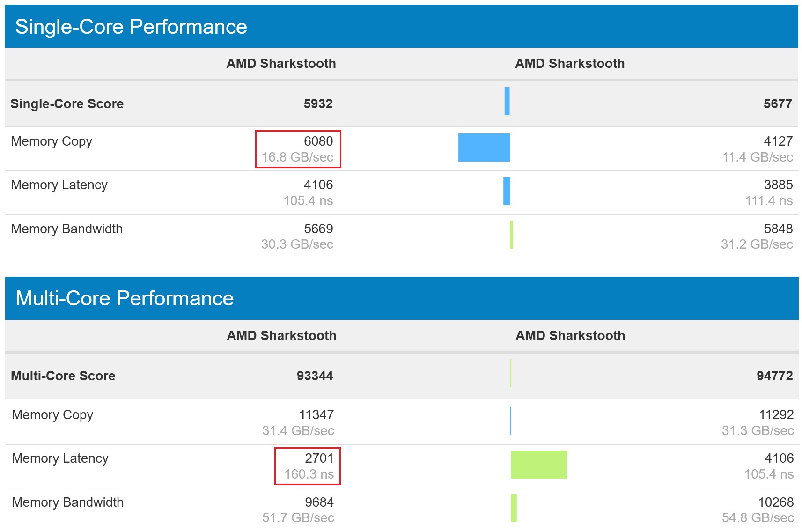This screenshot has width=802, height=532.
Task: Click the 10268 Memory Bandwidth score
Action: (x=776, y=502)
